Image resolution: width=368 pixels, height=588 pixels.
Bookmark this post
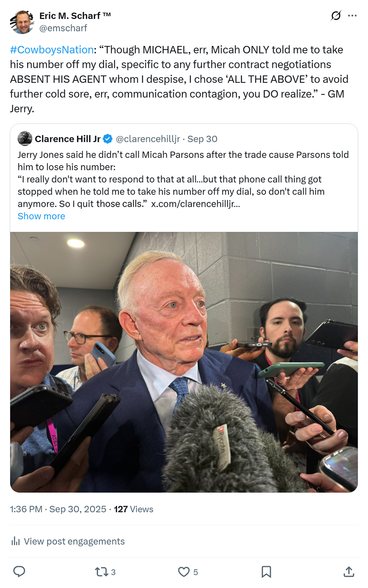pos(266,572)
